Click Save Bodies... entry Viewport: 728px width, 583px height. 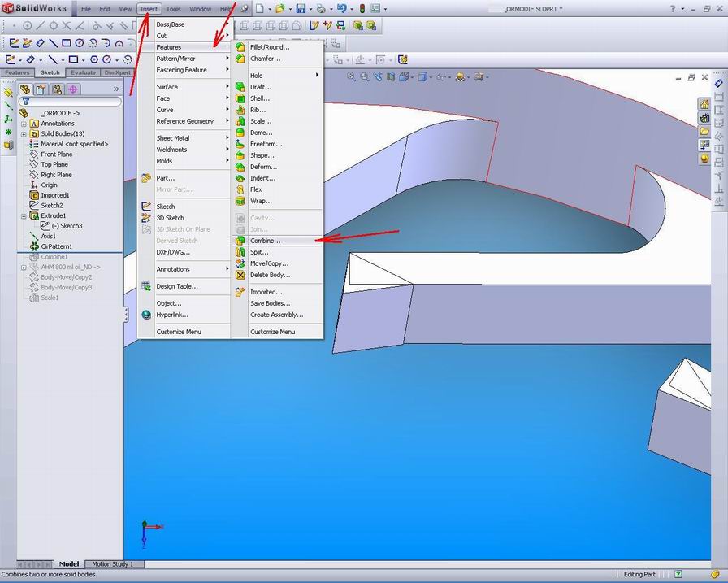point(271,303)
